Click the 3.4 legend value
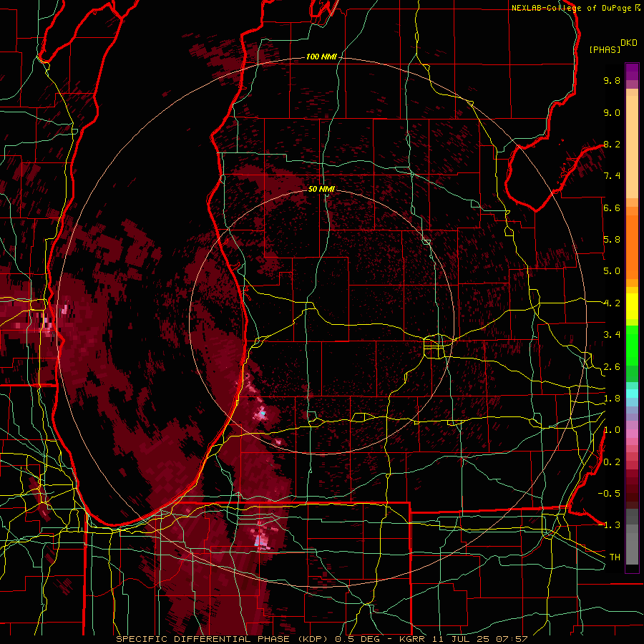Screen dimensions: 644x644 612,335
